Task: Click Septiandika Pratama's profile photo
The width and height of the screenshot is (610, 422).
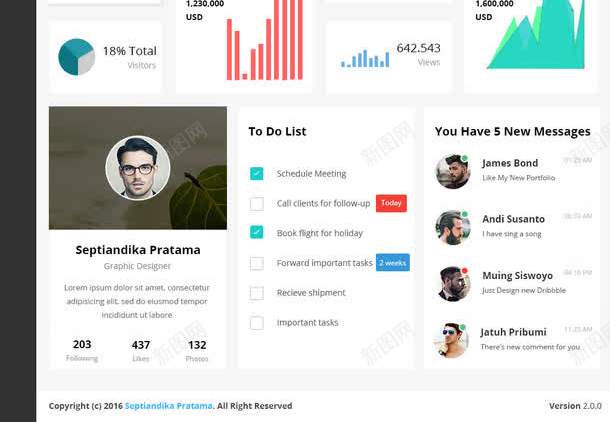Action: click(x=138, y=168)
